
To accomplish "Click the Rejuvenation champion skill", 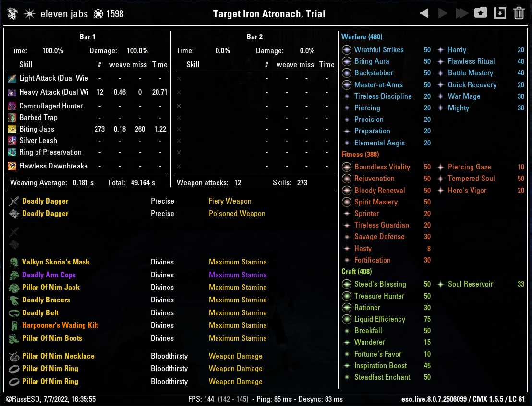I will (x=374, y=179).
